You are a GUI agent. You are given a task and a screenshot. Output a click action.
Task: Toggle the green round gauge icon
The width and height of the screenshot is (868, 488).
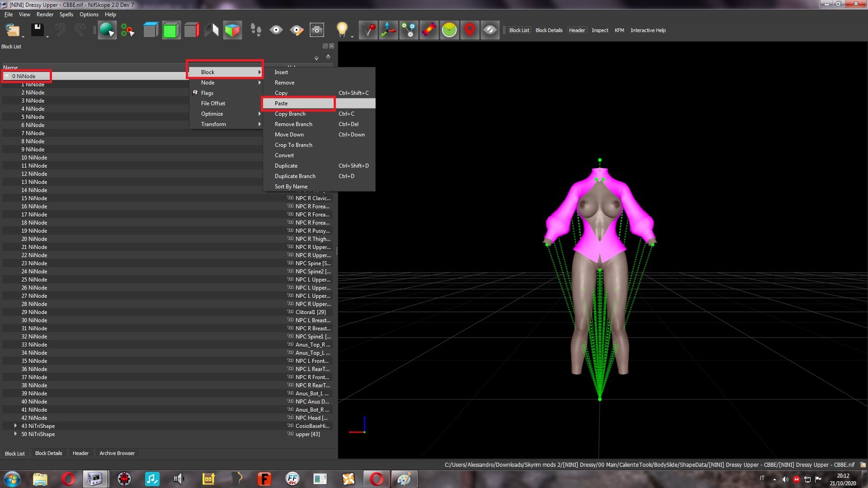449,30
